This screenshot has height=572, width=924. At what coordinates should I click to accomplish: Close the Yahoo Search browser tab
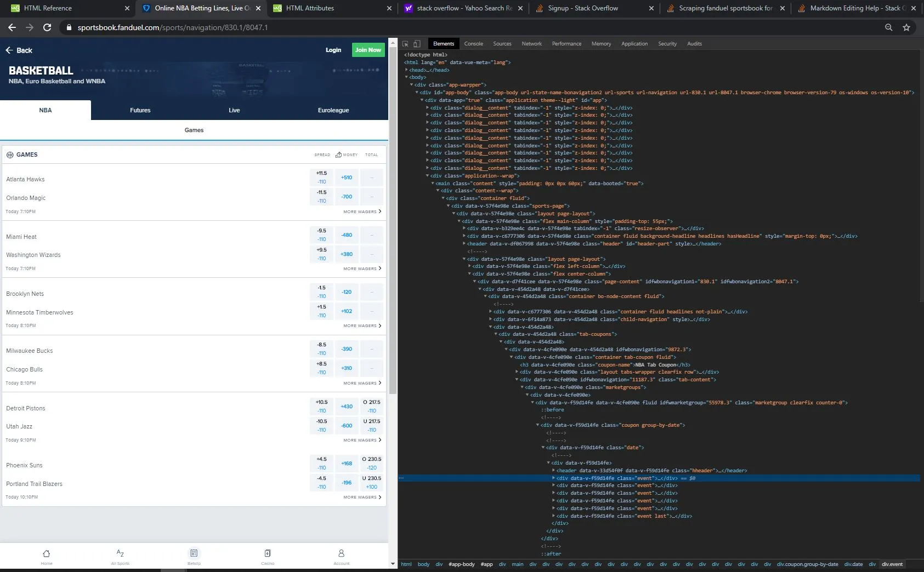tap(520, 8)
